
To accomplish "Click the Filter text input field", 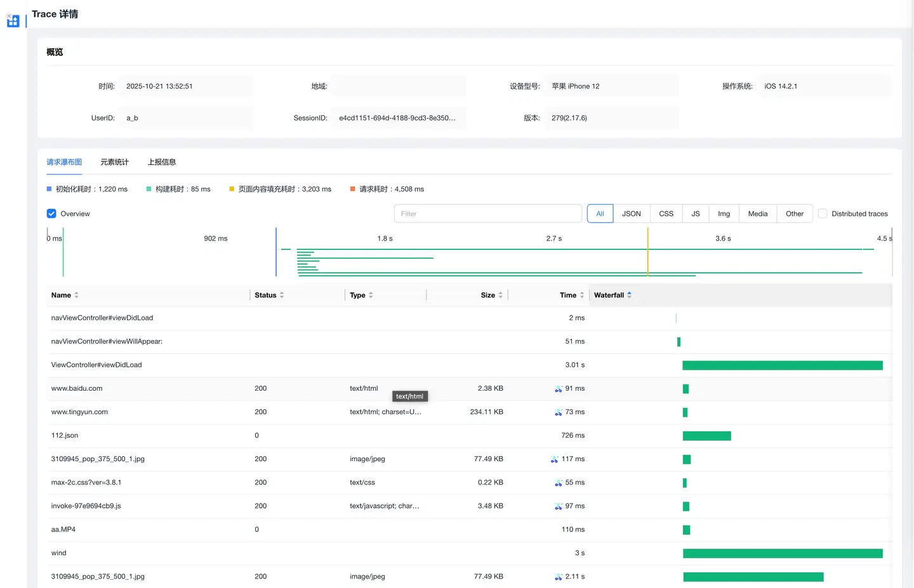I will click(487, 214).
